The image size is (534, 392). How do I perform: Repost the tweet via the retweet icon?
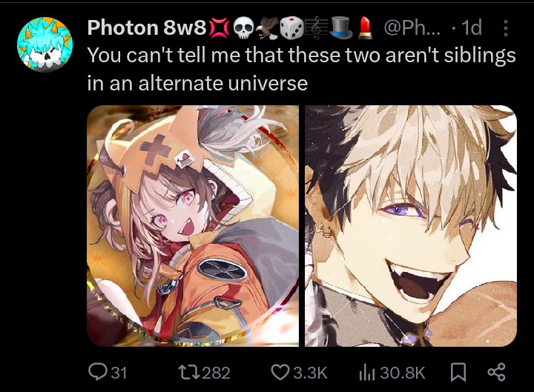click(x=188, y=372)
